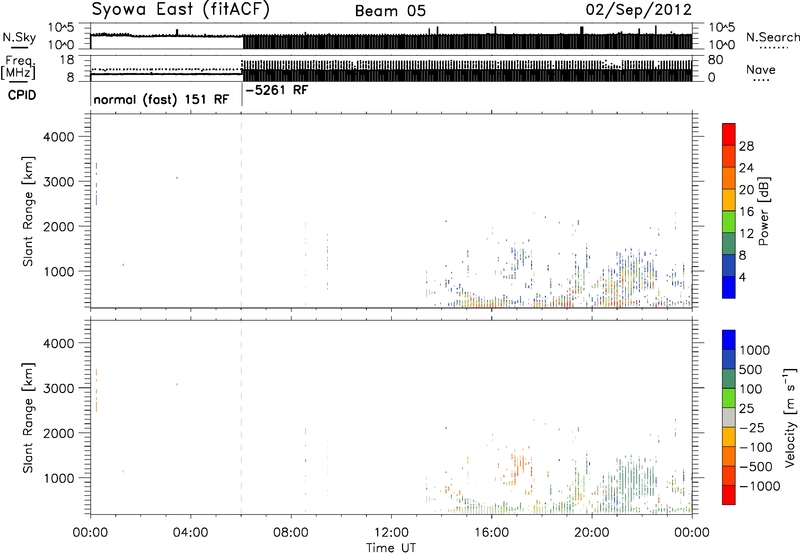Click the "80" Nave axis tick

715,60
